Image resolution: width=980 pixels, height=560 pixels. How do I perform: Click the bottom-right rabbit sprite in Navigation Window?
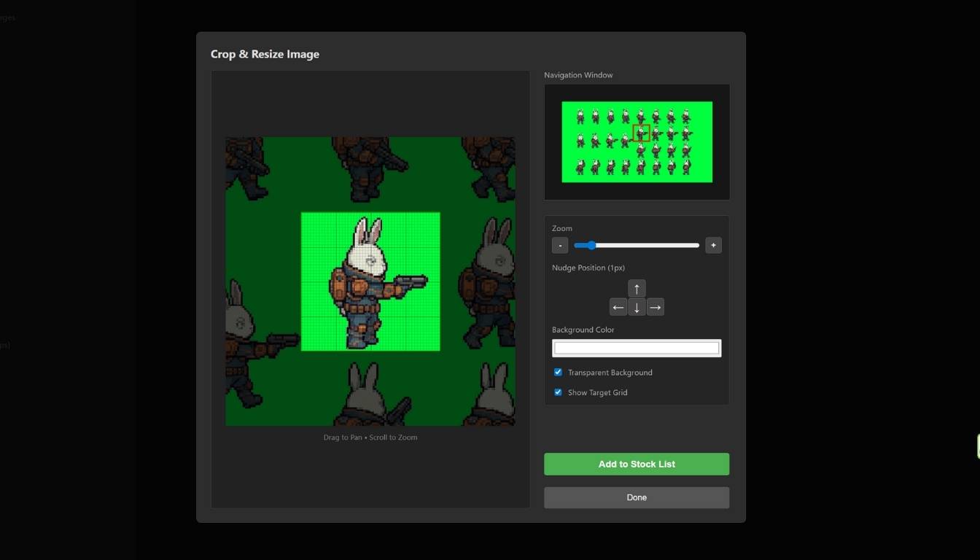coord(686,168)
